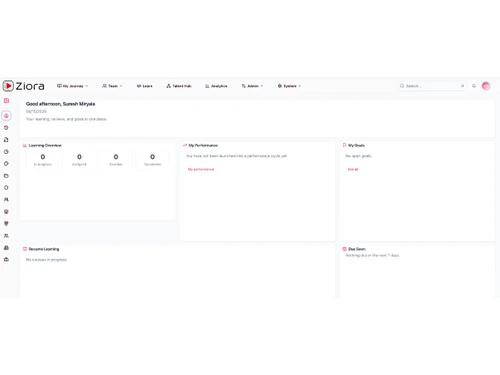
Task: Expand the My Journey dropdown menu
Action: pos(72,86)
